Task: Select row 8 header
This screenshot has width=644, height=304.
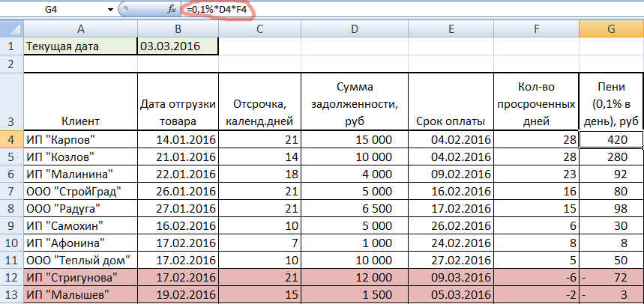Action: click(12, 208)
